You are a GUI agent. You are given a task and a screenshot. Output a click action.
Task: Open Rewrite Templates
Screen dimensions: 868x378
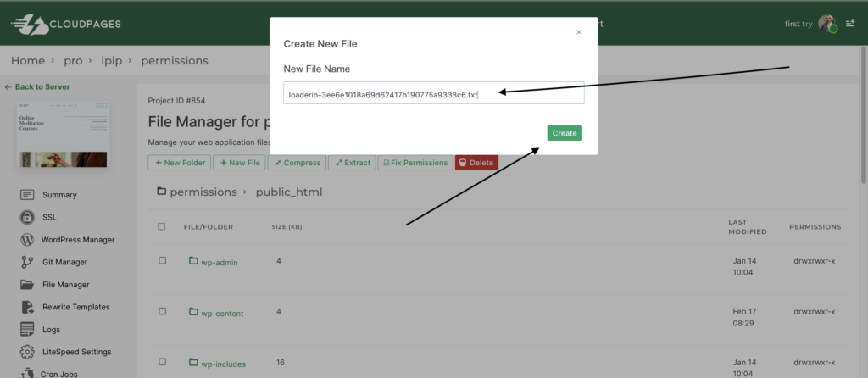click(75, 307)
